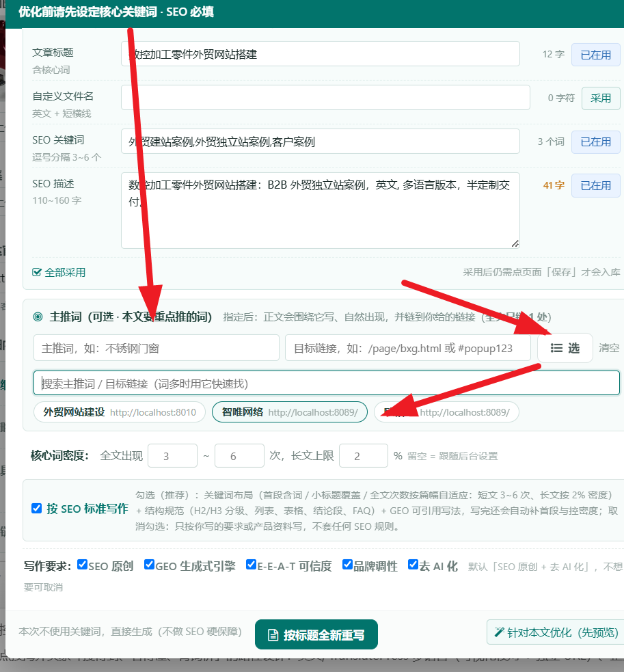Screen dimensions: 624x672
Task: Click the search 主推词 / 目标链接 field
Action: point(327,383)
